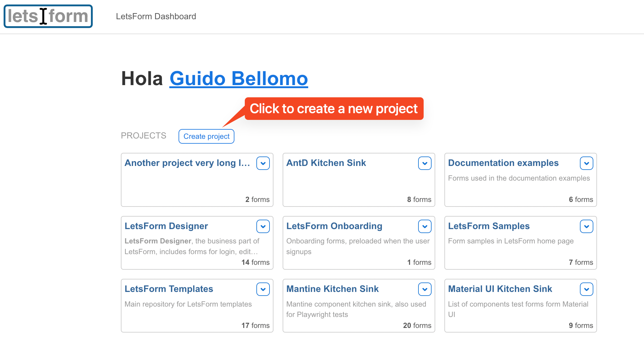Click the 14 forms count text
Screen dimensions: 644x338
[255, 262]
